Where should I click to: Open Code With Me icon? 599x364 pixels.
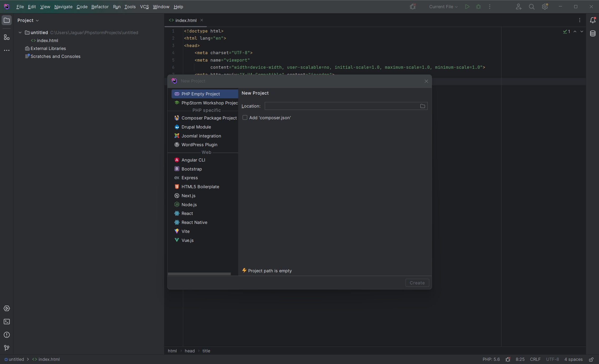pyautogui.click(x=519, y=7)
